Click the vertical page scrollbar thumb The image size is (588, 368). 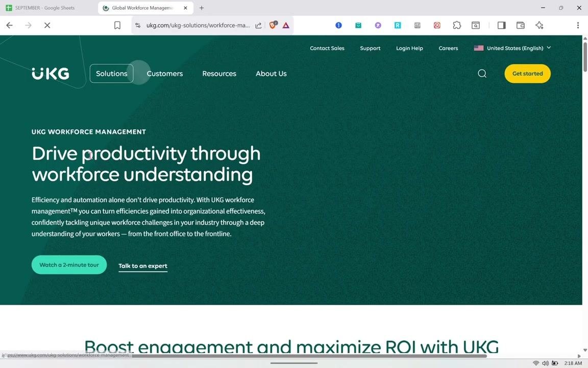[x=584, y=56]
